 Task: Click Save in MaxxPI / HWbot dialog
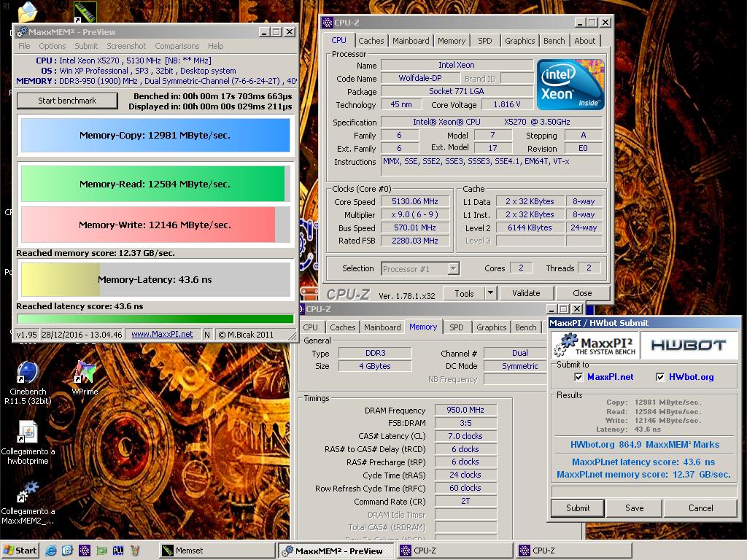click(x=634, y=508)
